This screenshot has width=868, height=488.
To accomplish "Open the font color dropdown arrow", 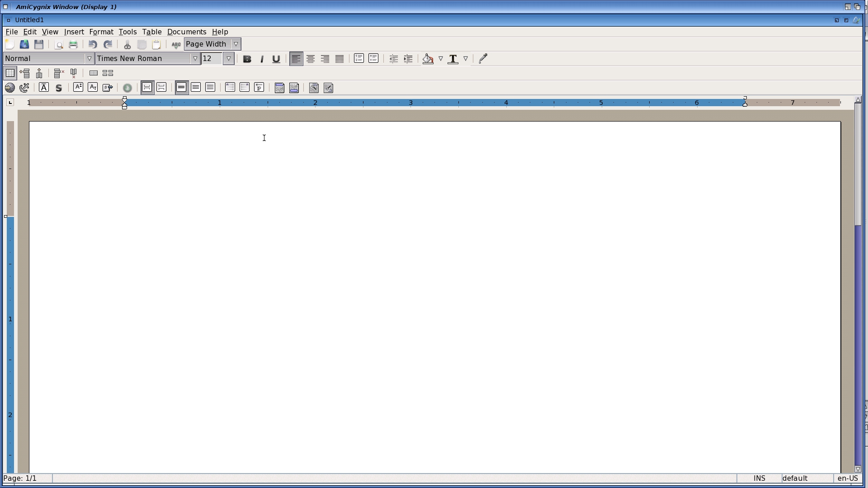I will (466, 59).
